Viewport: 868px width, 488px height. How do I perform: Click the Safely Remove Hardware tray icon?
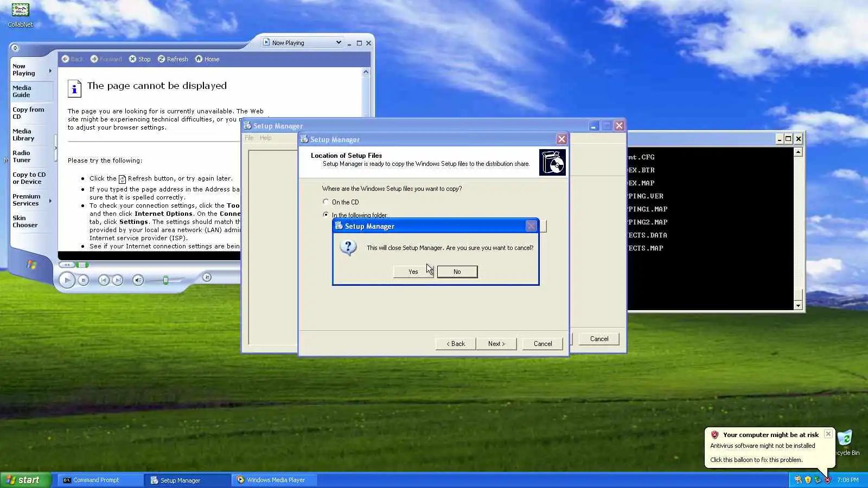coord(818,480)
